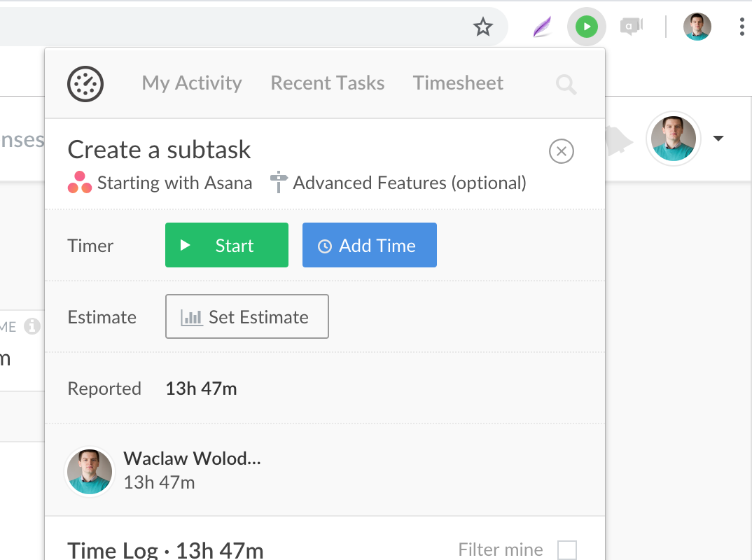Click the user avatar in the page header
The height and width of the screenshot is (560, 752).
point(674,139)
